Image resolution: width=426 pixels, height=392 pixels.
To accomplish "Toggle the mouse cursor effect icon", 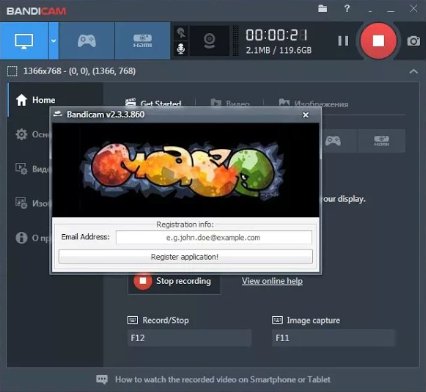I will pyautogui.click(x=181, y=33).
